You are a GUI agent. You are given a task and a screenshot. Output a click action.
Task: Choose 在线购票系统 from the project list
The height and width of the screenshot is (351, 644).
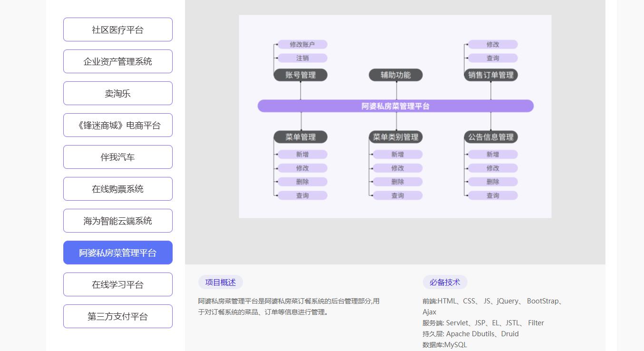tap(117, 189)
